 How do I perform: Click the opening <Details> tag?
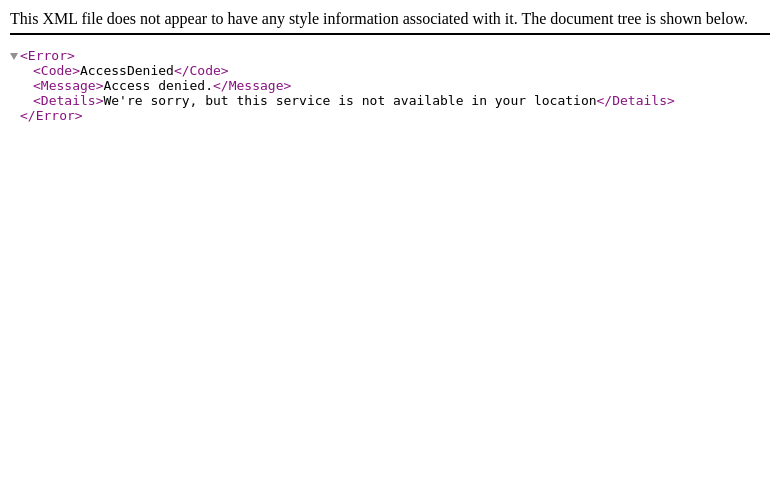(x=68, y=100)
